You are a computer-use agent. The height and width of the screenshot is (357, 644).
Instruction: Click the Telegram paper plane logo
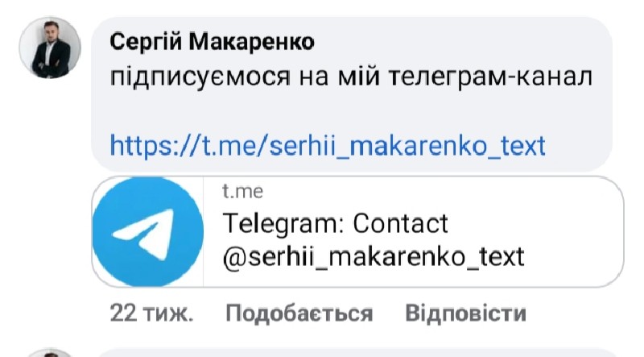pos(147,231)
